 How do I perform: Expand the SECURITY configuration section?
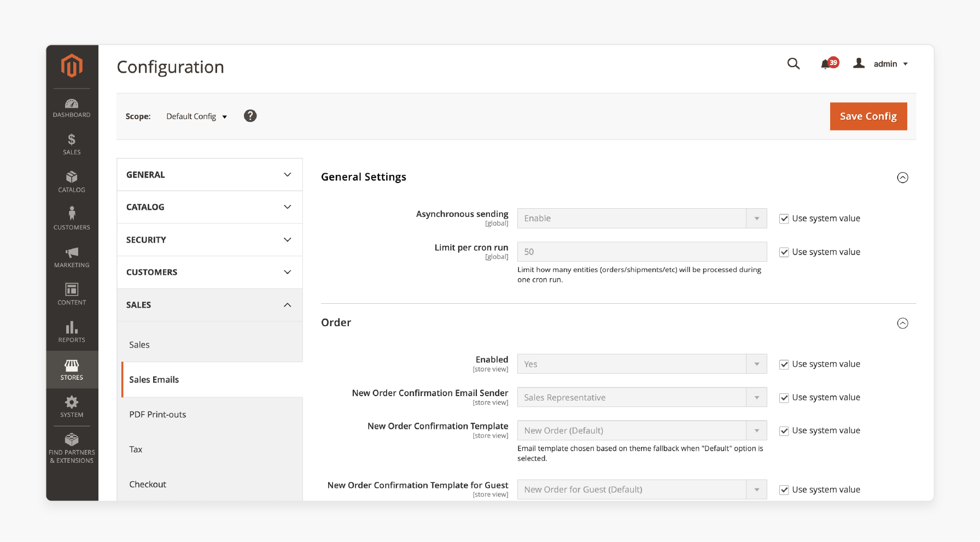point(209,240)
